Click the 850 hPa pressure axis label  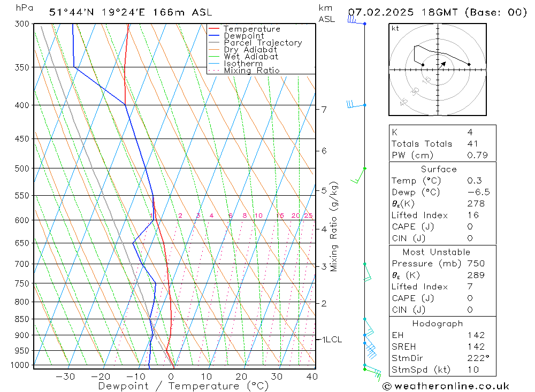(x=22, y=319)
